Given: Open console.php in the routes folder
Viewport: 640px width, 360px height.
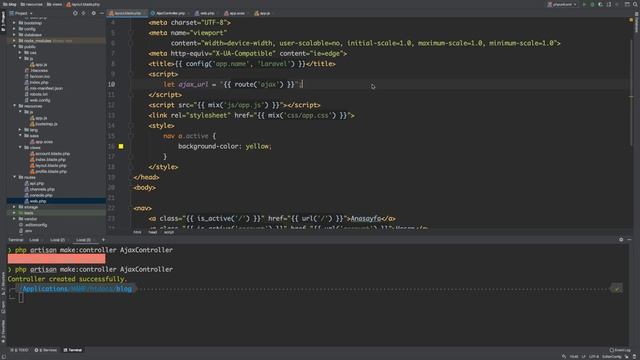Looking at the screenshot, I should pos(38,195).
